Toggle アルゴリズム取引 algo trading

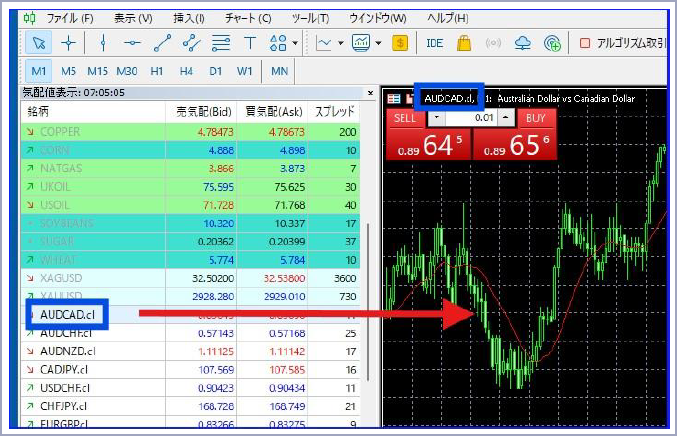pyautogui.click(x=620, y=43)
